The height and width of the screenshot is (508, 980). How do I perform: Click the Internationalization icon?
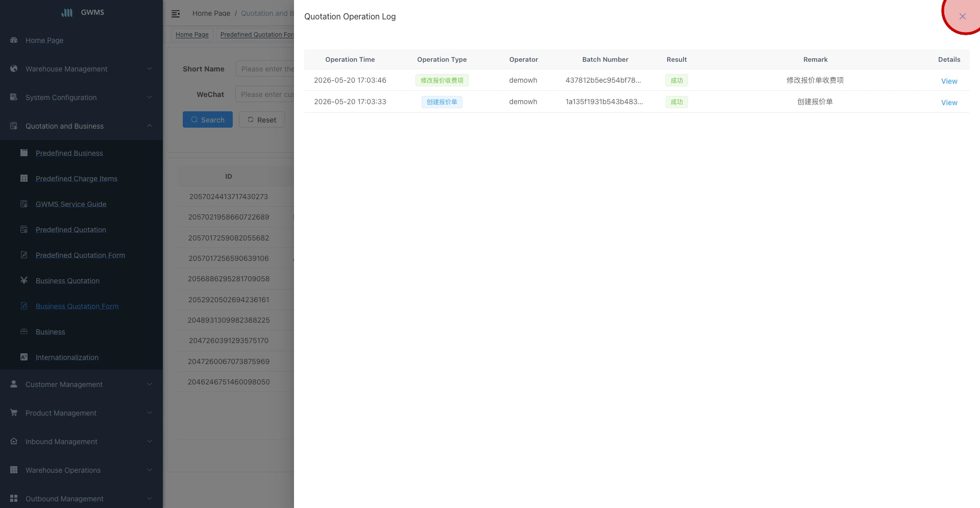(24, 357)
